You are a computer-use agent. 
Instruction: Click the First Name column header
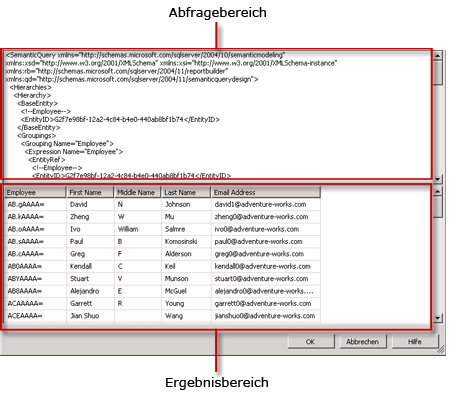coord(90,192)
